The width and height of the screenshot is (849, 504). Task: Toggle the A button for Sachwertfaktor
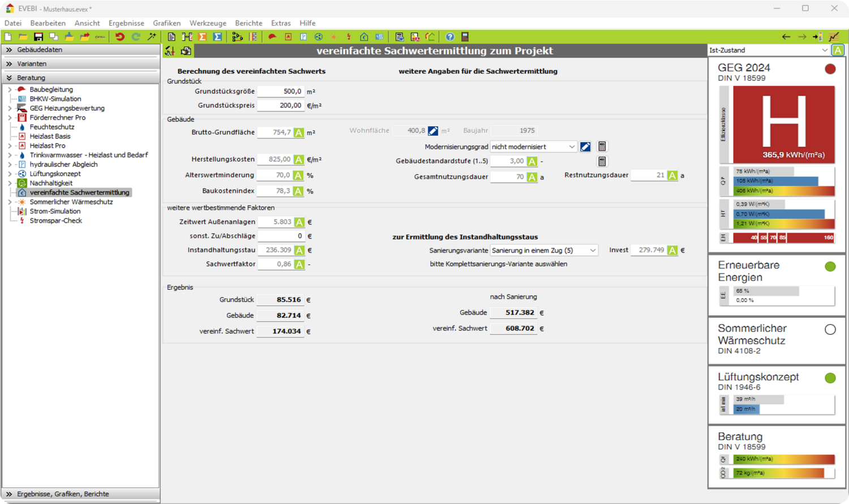pos(299,264)
